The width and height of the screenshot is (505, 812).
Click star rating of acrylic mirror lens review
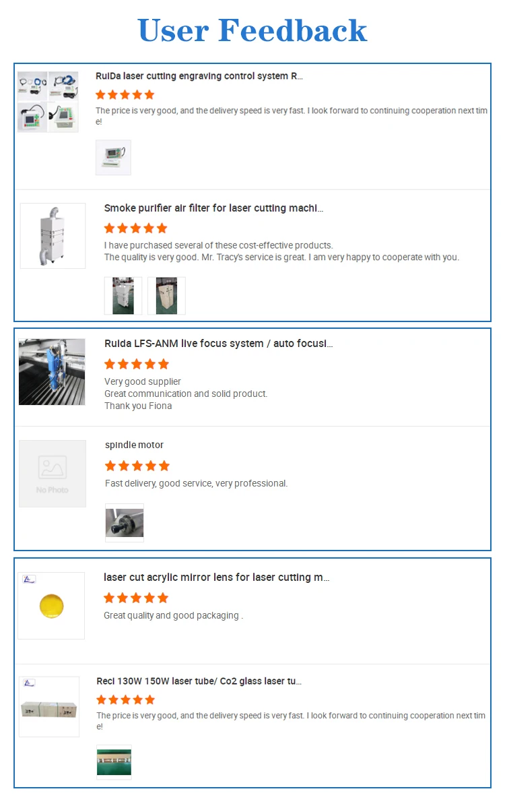tap(136, 598)
